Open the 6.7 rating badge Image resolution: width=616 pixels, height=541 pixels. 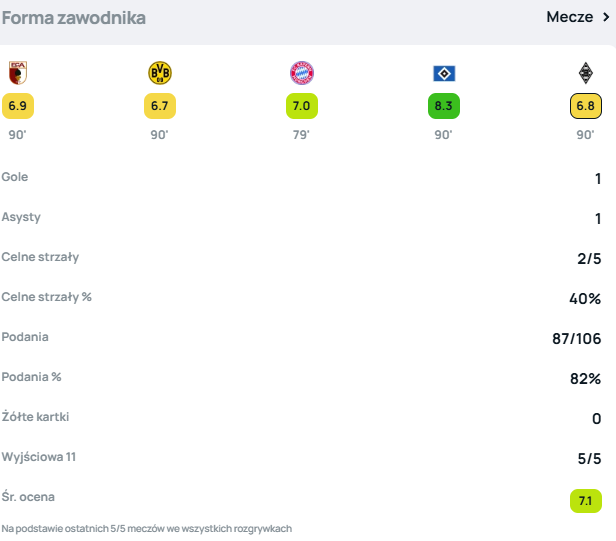coord(159,105)
